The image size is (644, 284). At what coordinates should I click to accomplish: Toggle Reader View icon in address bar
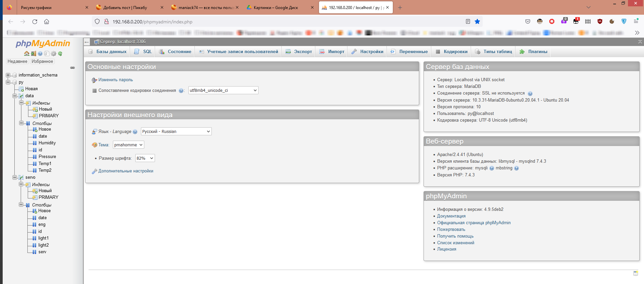click(x=468, y=22)
